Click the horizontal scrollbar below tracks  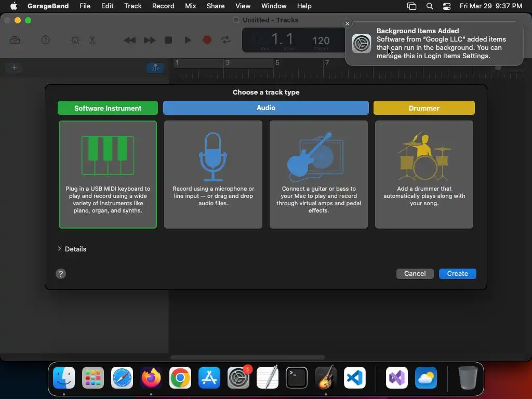[248, 357]
